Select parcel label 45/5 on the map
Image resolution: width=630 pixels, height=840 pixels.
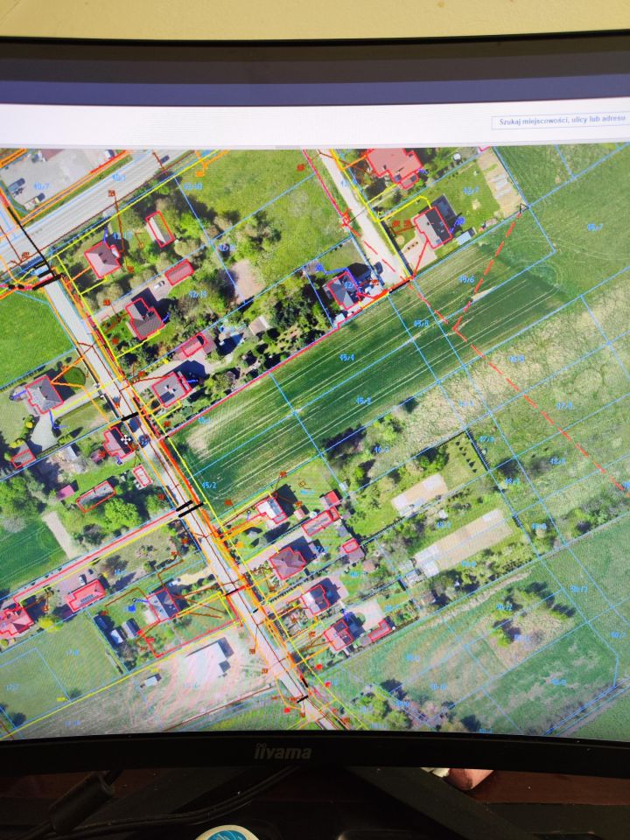pyautogui.click(x=421, y=323)
